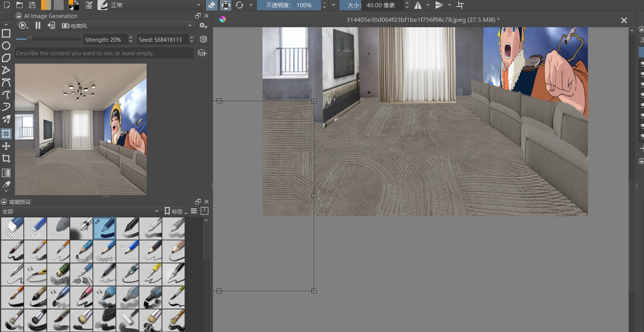Select the airbrush preset
This screenshot has height=332, width=644.
[x=81, y=228]
